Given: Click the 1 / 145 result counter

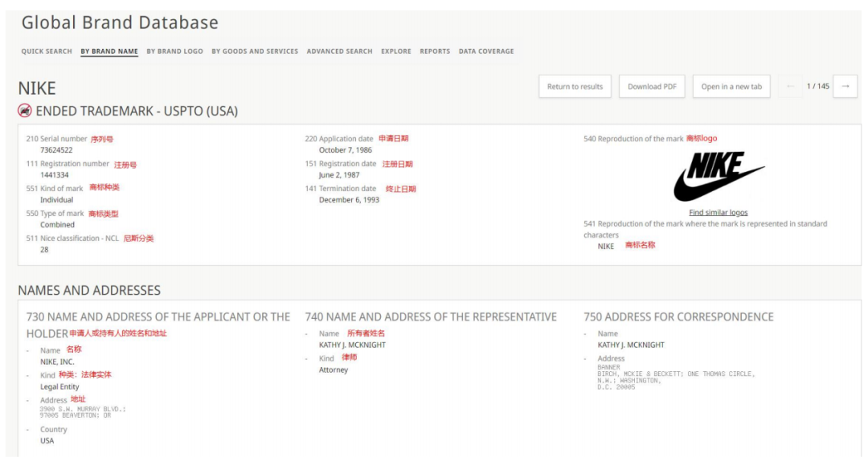Looking at the screenshot, I should point(817,86).
